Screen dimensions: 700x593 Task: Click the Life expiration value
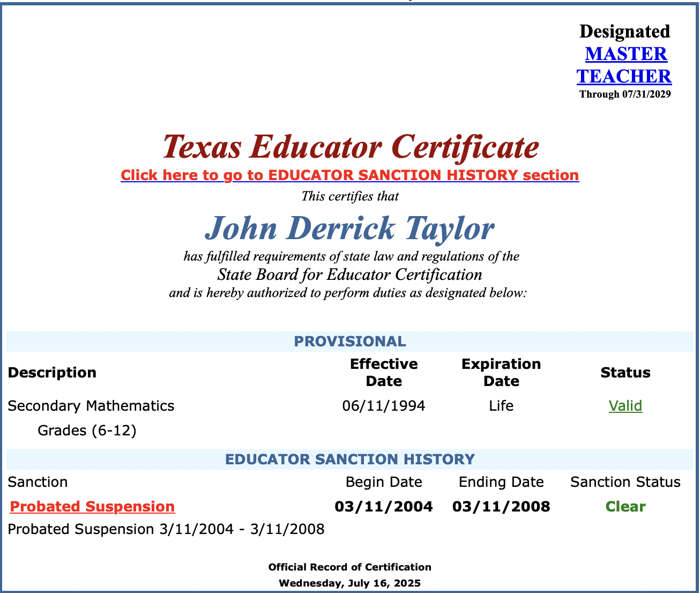click(501, 406)
